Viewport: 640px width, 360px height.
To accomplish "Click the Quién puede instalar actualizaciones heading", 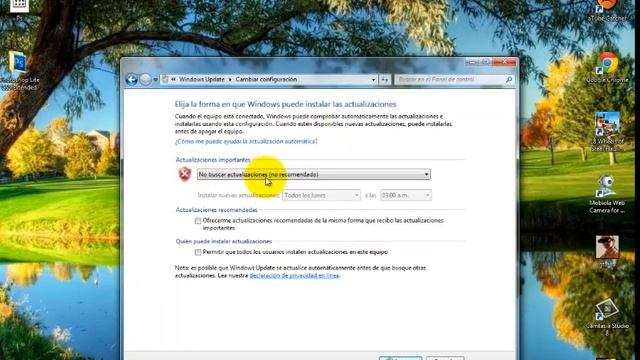I will (x=224, y=241).
